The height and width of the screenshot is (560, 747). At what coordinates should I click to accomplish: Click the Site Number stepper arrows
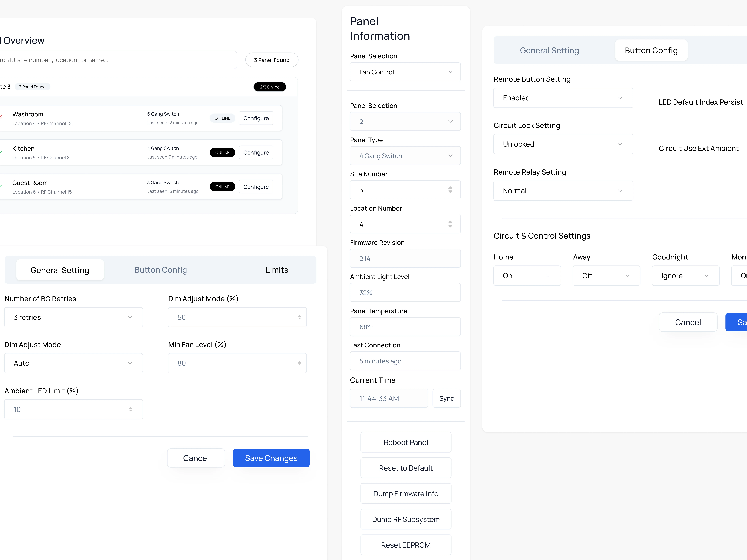pyautogui.click(x=450, y=190)
